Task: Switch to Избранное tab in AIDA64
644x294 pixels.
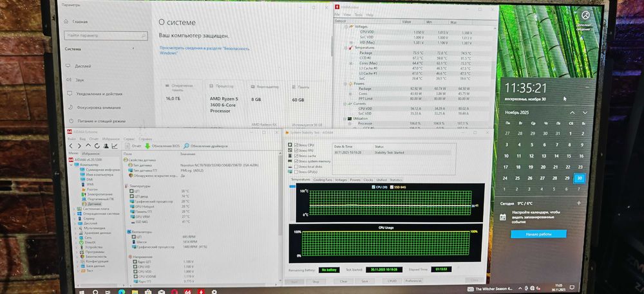Action: [x=90, y=153]
